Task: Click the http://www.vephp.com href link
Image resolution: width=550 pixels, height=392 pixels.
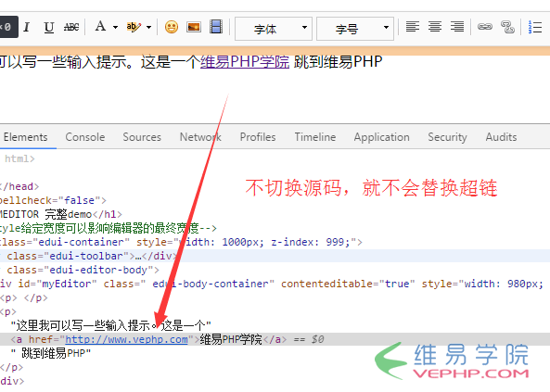Action: click(x=126, y=339)
